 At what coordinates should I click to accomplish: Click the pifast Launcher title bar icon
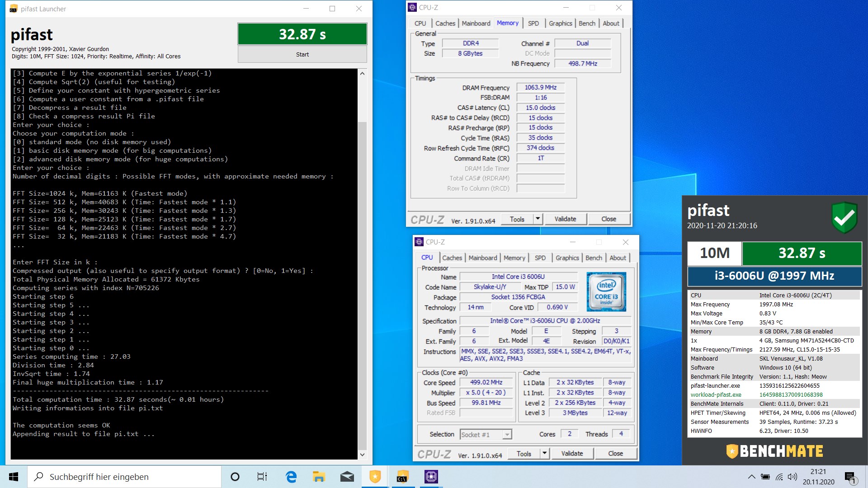point(14,9)
